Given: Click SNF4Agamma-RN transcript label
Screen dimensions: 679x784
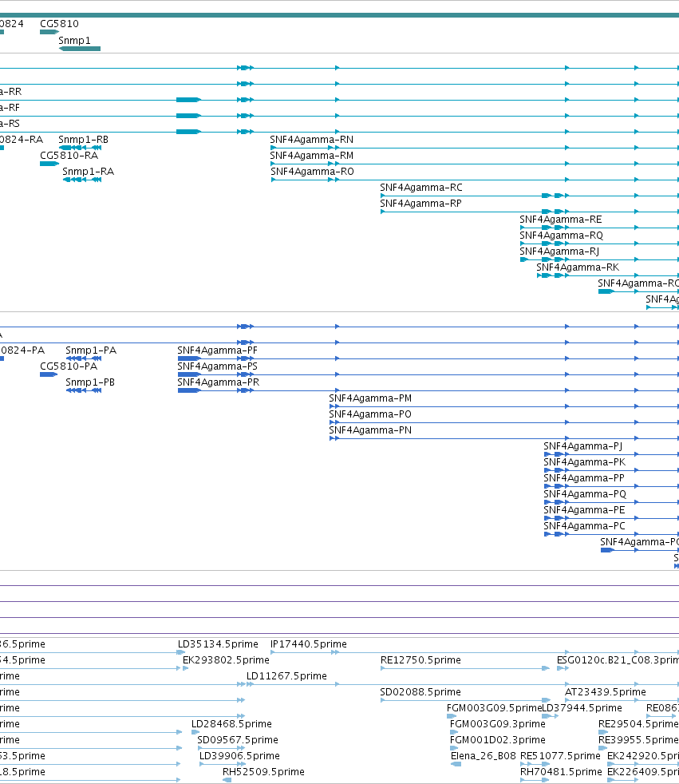Looking at the screenshot, I should [x=312, y=140].
